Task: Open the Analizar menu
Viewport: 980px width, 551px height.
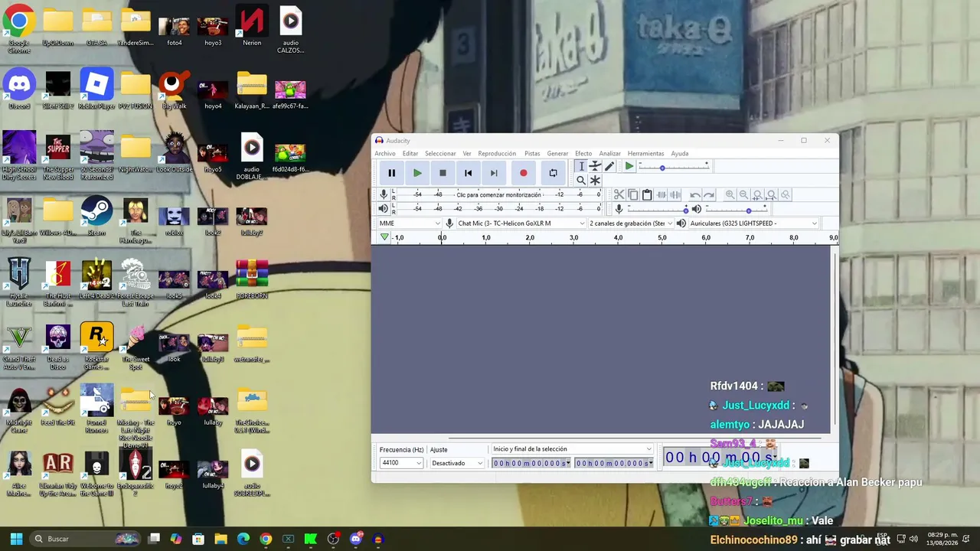Action: pyautogui.click(x=610, y=154)
